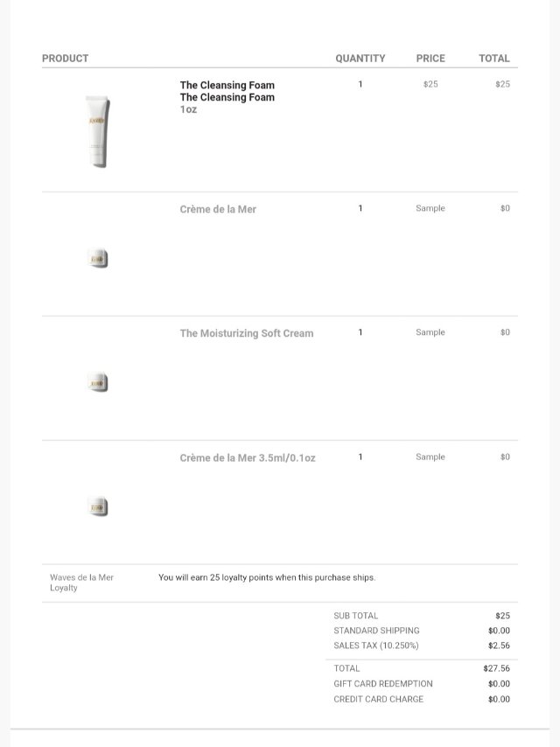Viewport: 560px width, 747px height.
Task: Click the 25 loyalty points message
Action: point(267,577)
